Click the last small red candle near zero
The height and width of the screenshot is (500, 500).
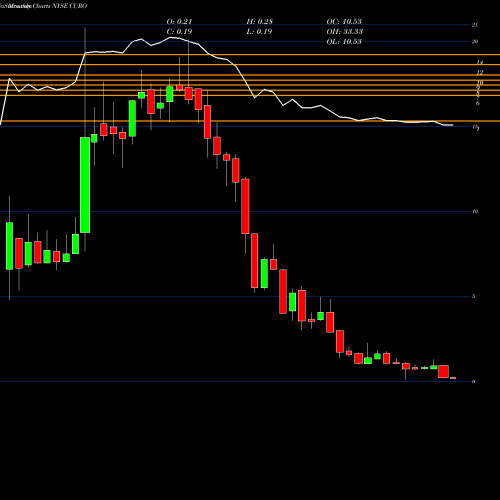point(453,378)
